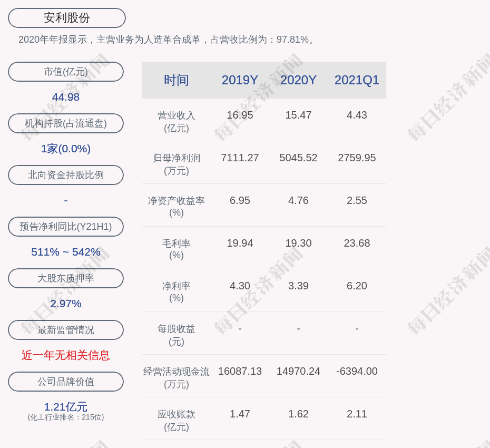Click the gross margin value 19.30
This screenshot has height=448, width=490.
click(298, 243)
